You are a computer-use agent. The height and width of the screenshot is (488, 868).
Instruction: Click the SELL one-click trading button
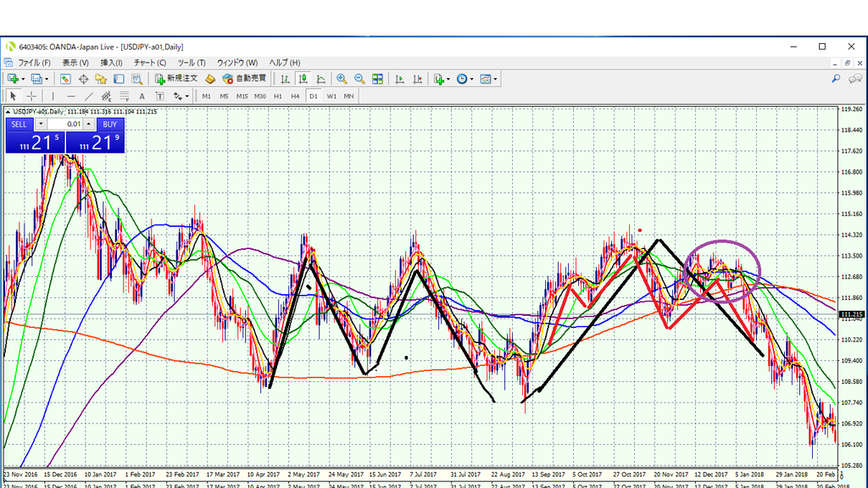pyautogui.click(x=19, y=124)
